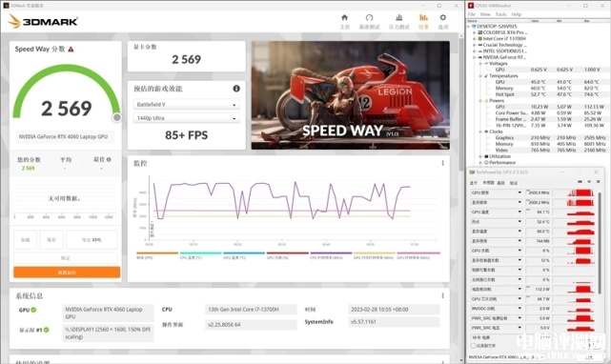
Task: Open the 3DMark Benchmarks gauge icon
Action: point(369,17)
